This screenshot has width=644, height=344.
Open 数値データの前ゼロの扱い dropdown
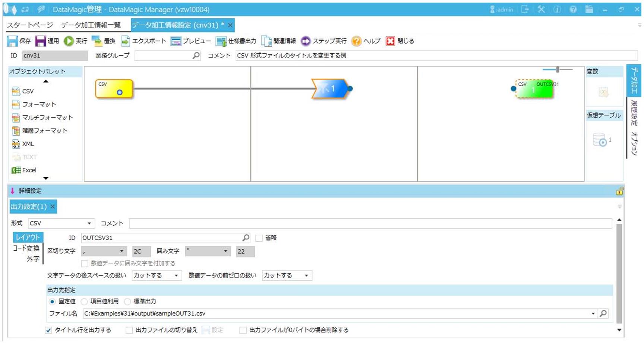306,276
